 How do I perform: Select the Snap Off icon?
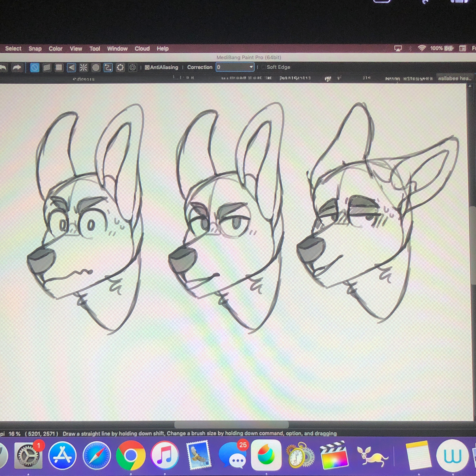35,68
